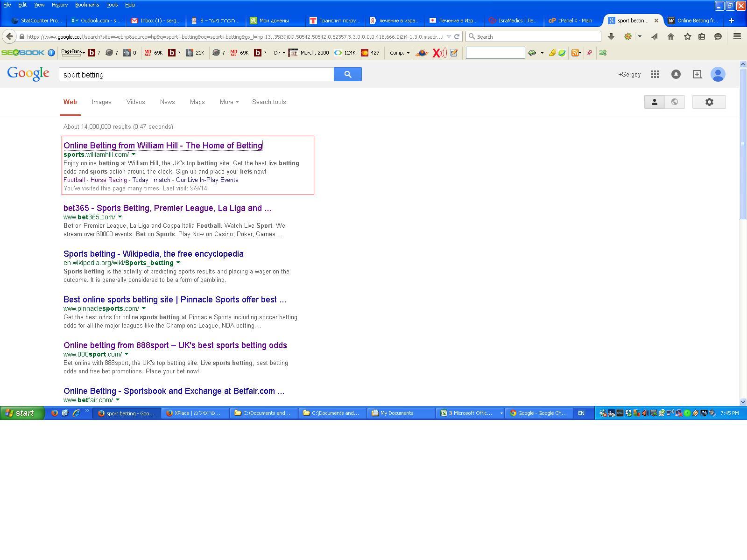Open the 888sport online betting result
The width and height of the screenshot is (747, 560).
(175, 345)
